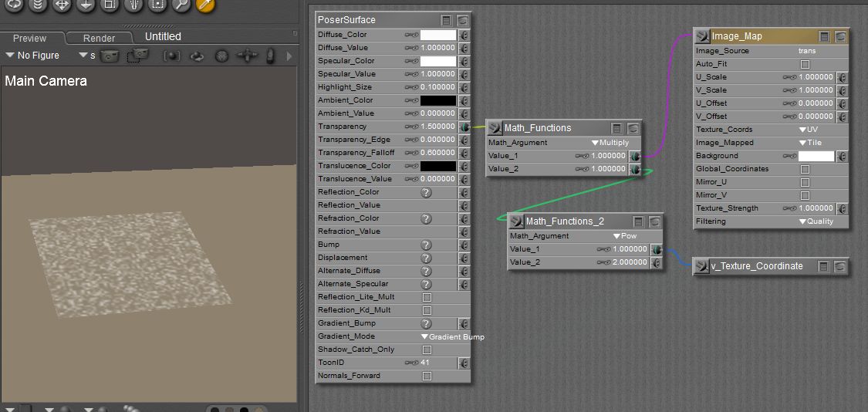Enable the Normals_Forward checkbox

click(x=427, y=376)
